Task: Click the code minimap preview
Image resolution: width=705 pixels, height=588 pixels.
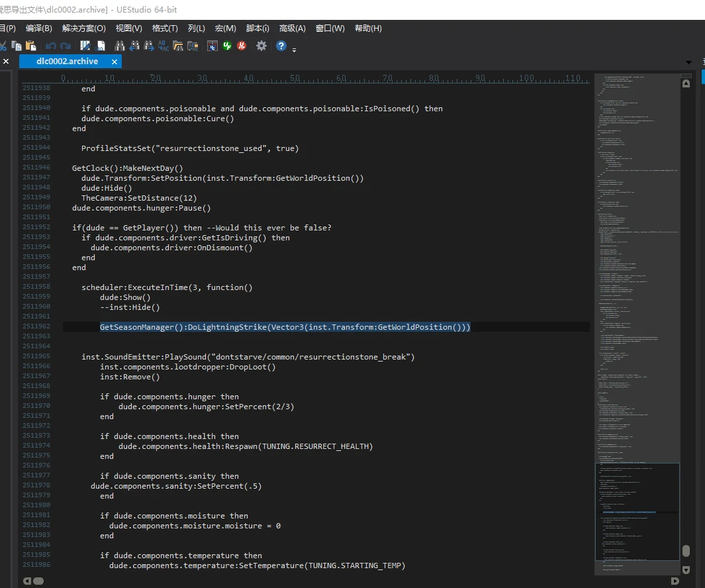Action: click(636, 265)
